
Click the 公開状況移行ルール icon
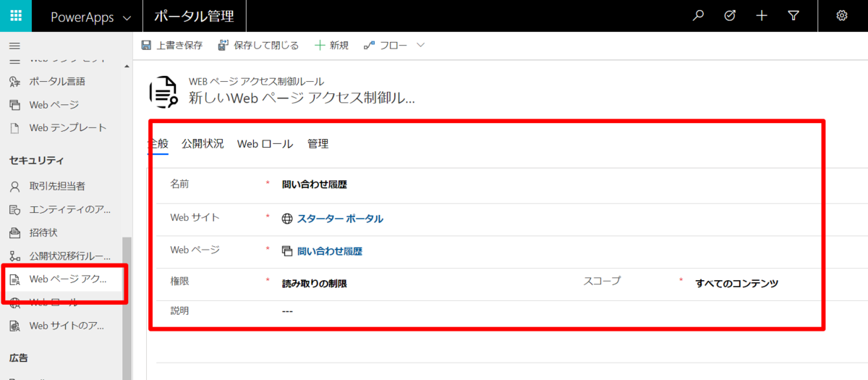14,256
